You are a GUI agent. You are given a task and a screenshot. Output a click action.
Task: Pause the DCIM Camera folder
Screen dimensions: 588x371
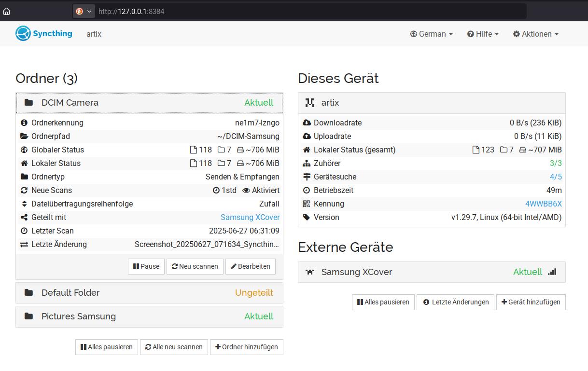[x=146, y=266]
